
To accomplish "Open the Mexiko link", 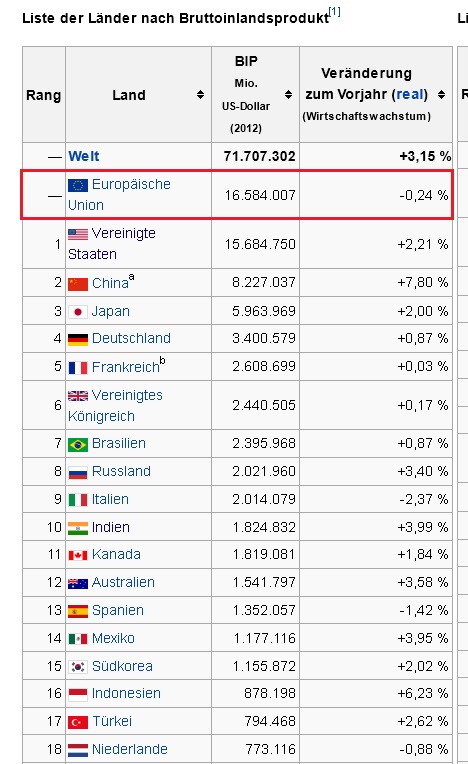I will click(113, 638).
